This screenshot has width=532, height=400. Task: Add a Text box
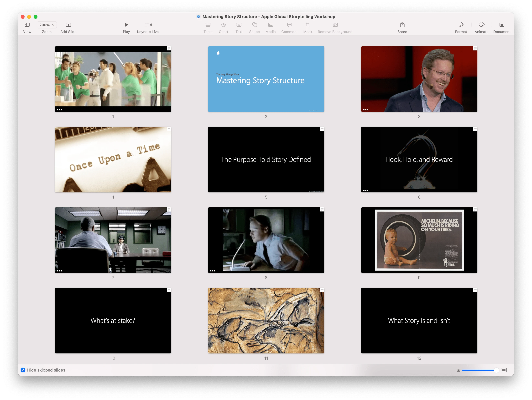click(239, 25)
